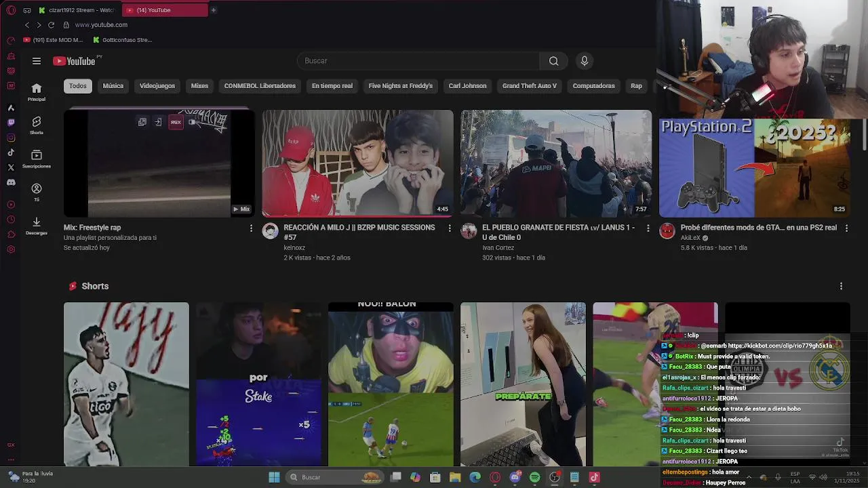
Task: Open more options for EL PUEBLO GRANATE video
Action: tap(648, 228)
